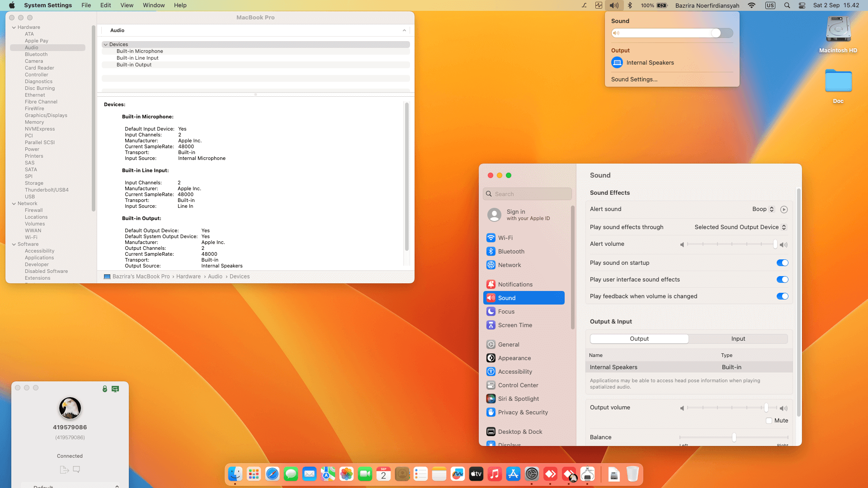Open the File menu
This screenshot has width=868, height=488.
[x=86, y=5]
